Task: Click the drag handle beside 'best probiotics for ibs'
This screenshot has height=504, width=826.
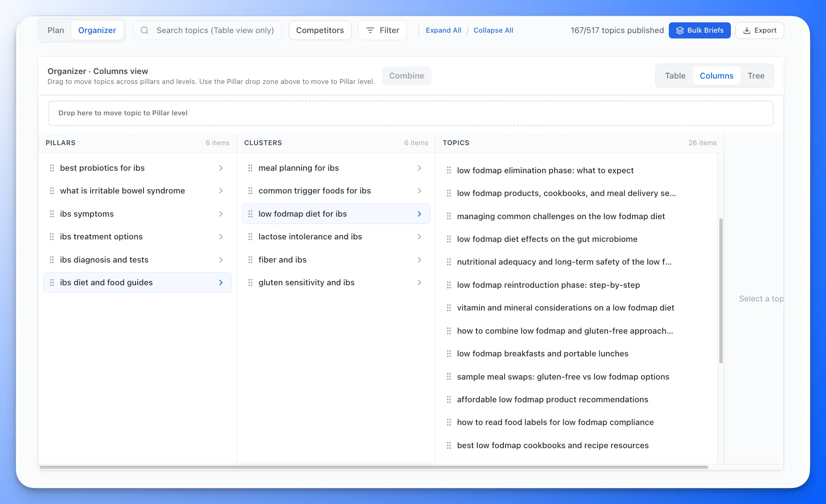Action: point(52,168)
